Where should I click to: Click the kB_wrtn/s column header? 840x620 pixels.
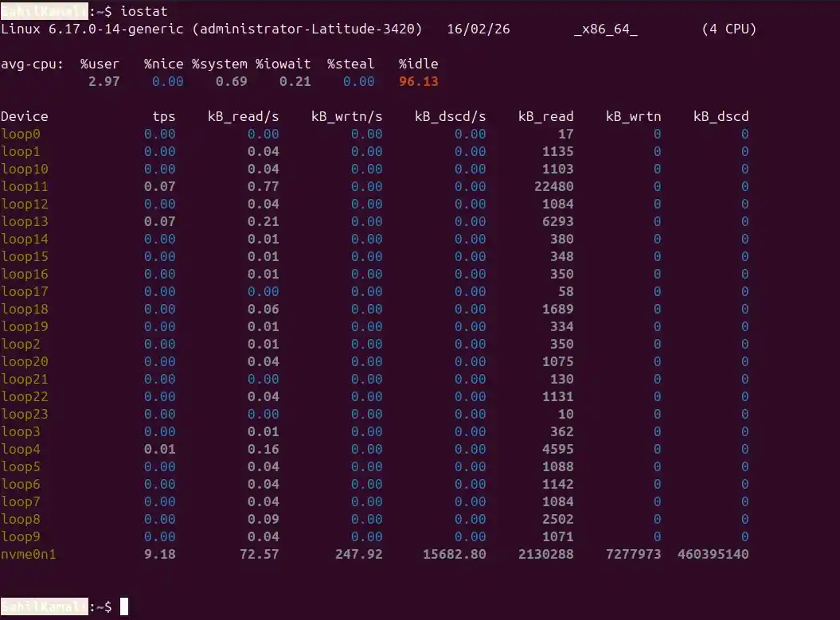coord(346,116)
